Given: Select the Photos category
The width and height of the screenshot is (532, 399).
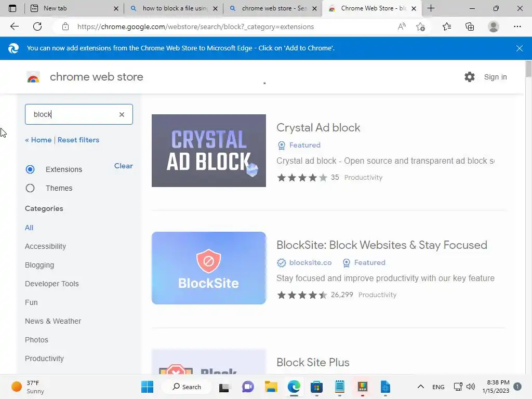Looking at the screenshot, I should pyautogui.click(x=37, y=340).
